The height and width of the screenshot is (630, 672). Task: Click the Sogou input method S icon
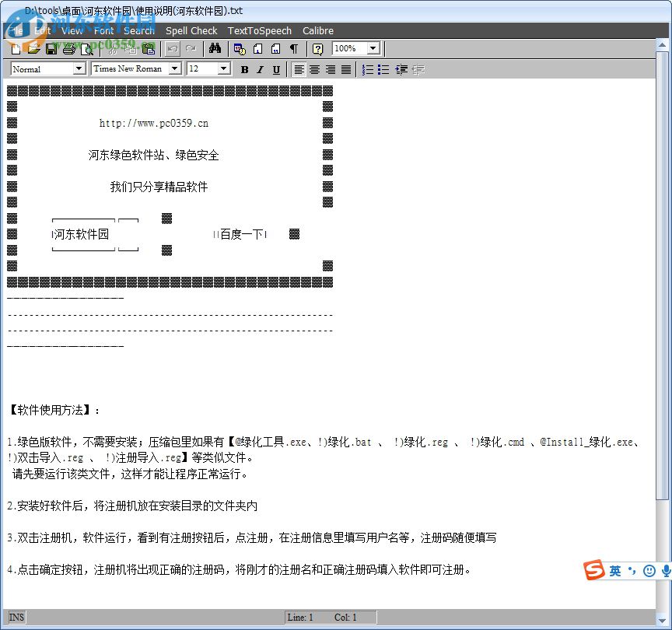[x=594, y=569]
